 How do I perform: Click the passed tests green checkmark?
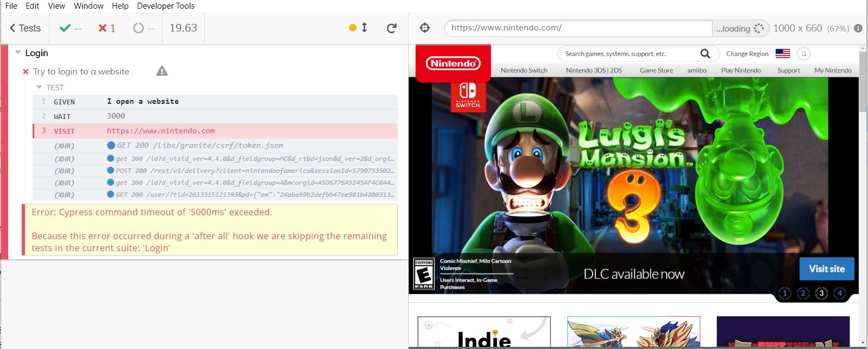65,28
